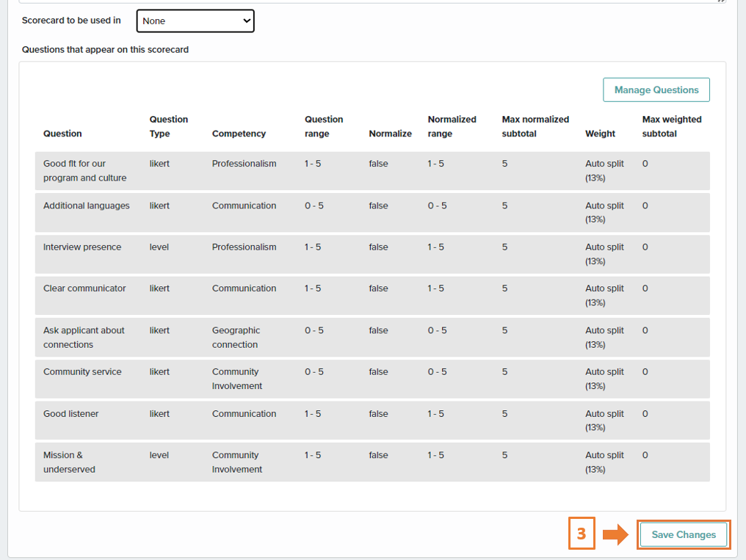This screenshot has height=560, width=746.
Task: Click Normalize 'false' in Community service row
Action: pos(378,372)
